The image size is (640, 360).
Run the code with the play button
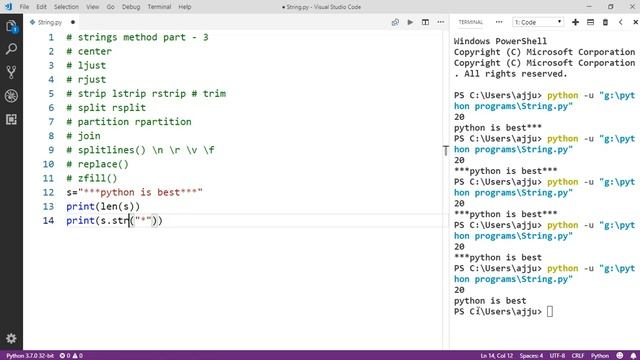[x=410, y=22]
